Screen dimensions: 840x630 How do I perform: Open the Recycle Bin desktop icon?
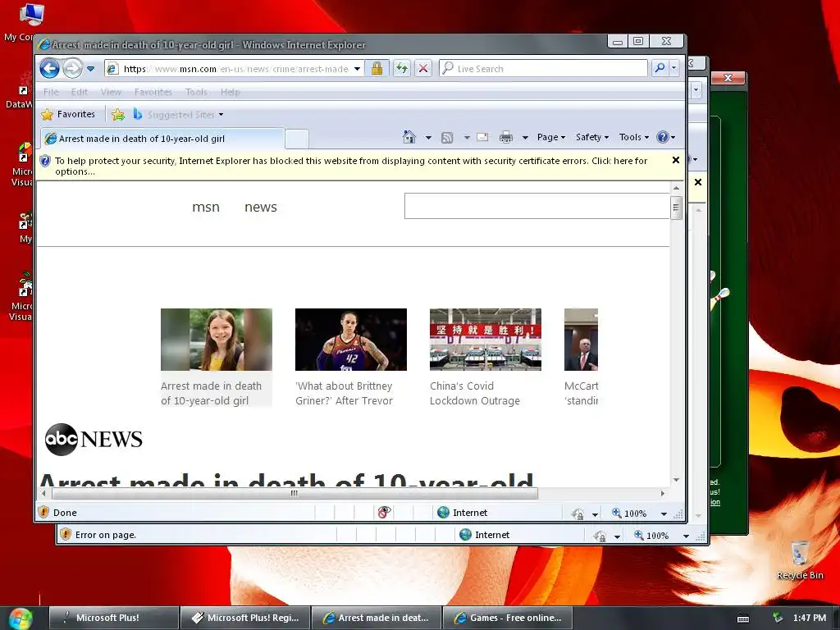coord(800,559)
